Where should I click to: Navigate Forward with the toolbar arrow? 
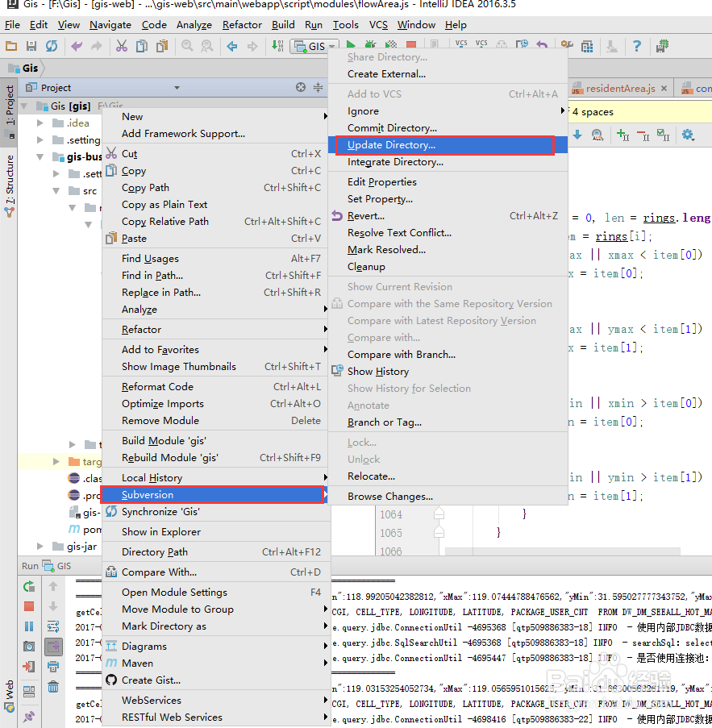[252, 46]
